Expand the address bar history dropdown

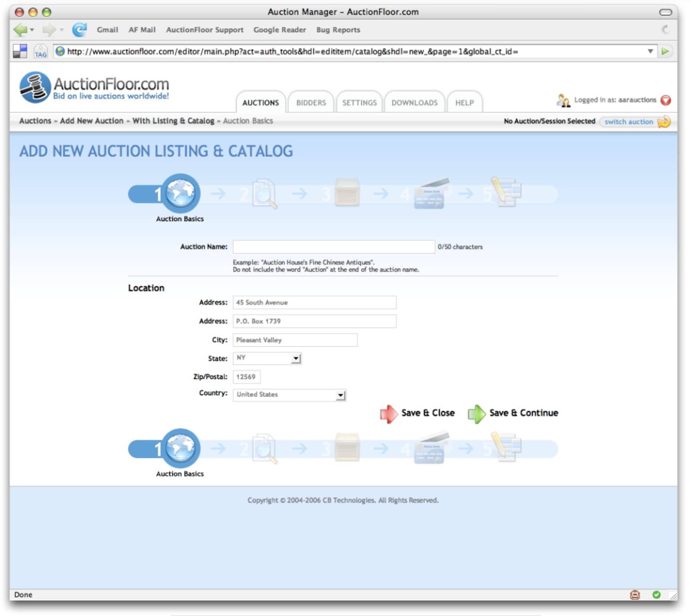650,51
